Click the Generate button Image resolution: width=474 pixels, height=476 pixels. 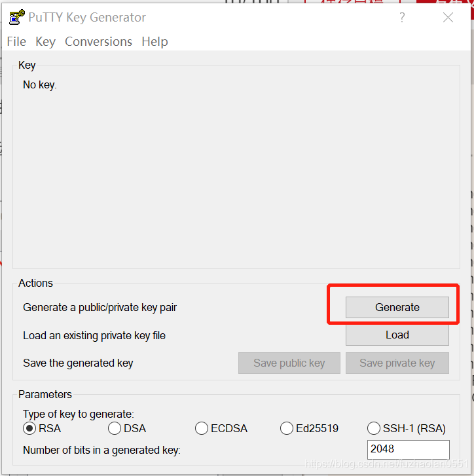pyautogui.click(x=397, y=307)
